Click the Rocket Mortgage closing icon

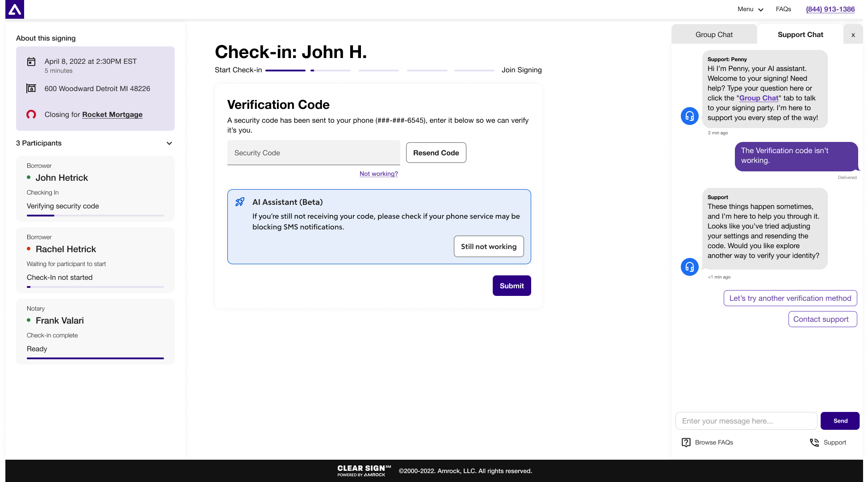coord(30,115)
